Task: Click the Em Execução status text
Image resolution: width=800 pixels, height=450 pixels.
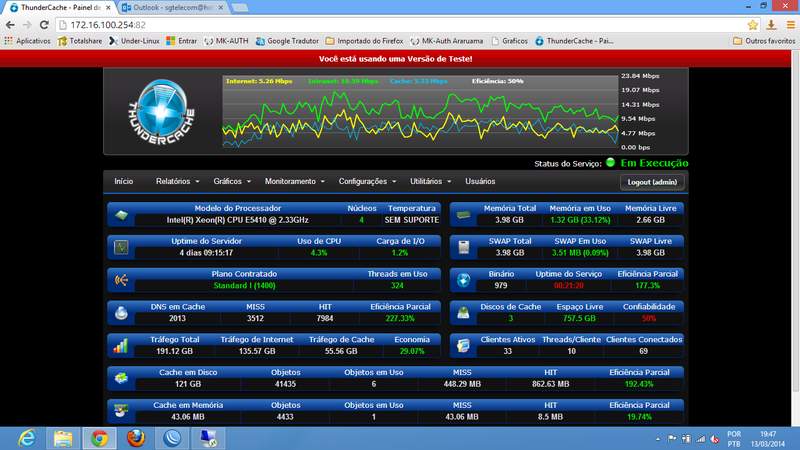Action: (654, 163)
